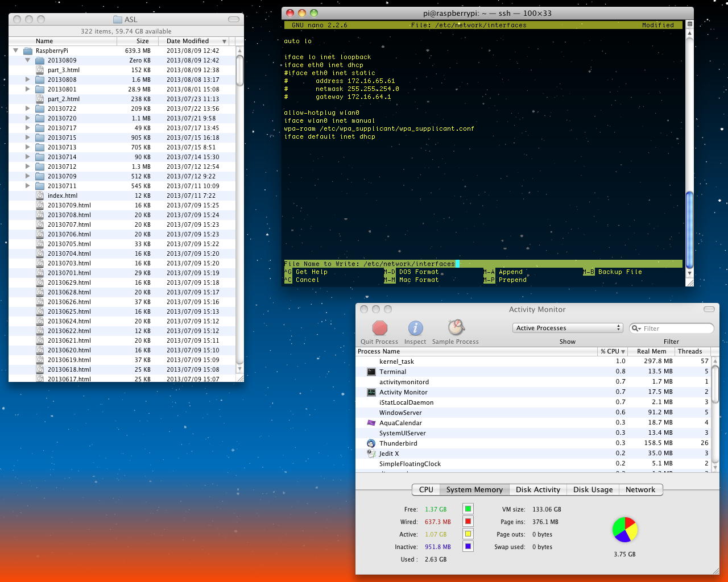Open the Network tab
The image size is (728, 582).
tap(640, 489)
